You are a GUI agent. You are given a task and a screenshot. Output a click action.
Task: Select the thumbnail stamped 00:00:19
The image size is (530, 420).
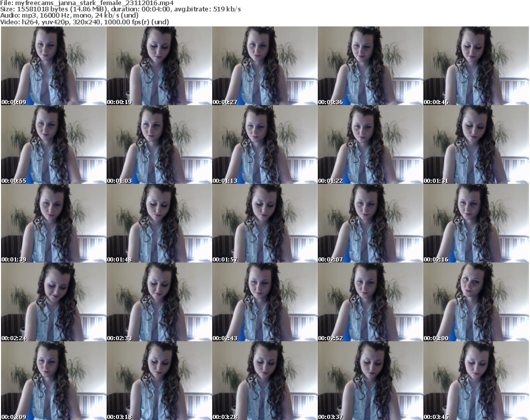point(159,66)
